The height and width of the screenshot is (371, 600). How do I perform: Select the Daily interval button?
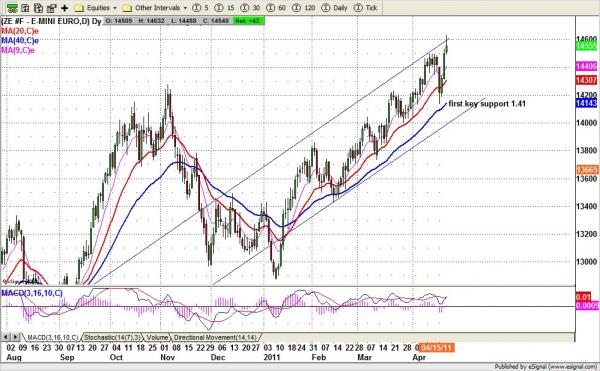click(334, 8)
